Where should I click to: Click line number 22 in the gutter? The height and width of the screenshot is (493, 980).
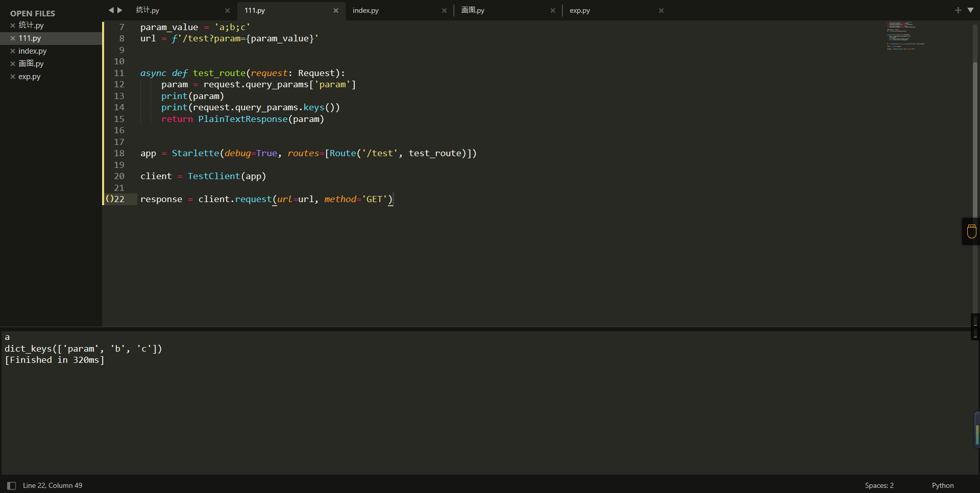click(119, 199)
